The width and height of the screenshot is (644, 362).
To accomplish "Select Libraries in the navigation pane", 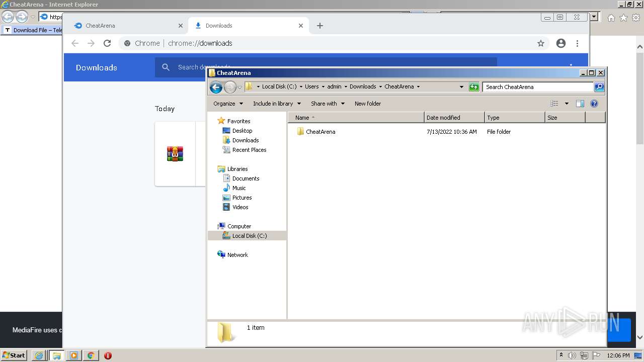I will point(237,169).
